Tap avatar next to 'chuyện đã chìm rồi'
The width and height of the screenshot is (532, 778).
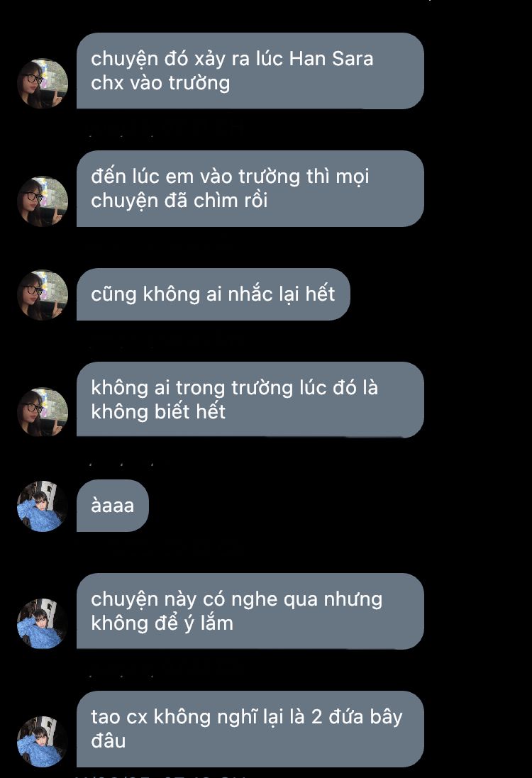(x=43, y=201)
